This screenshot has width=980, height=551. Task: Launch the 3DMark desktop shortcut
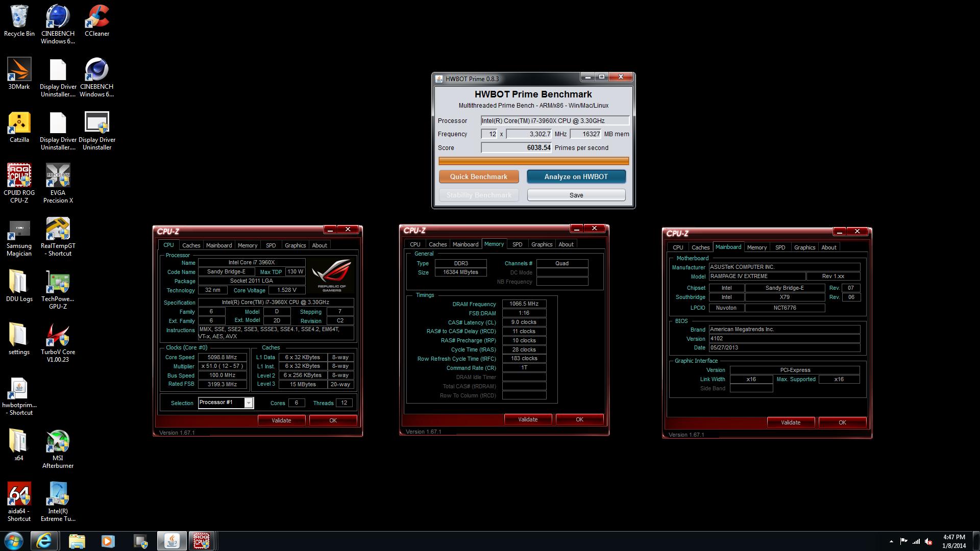pos(19,74)
